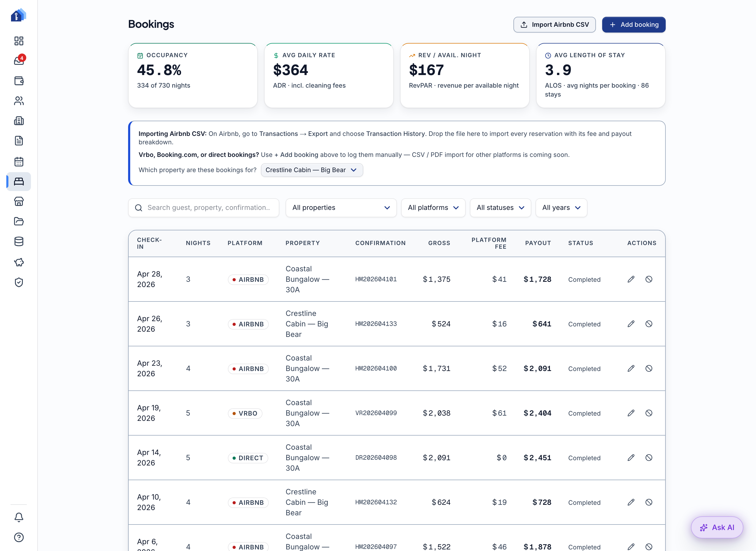Click the Avg Length of Stay 3.9 card
756x551 pixels.
[601, 75]
